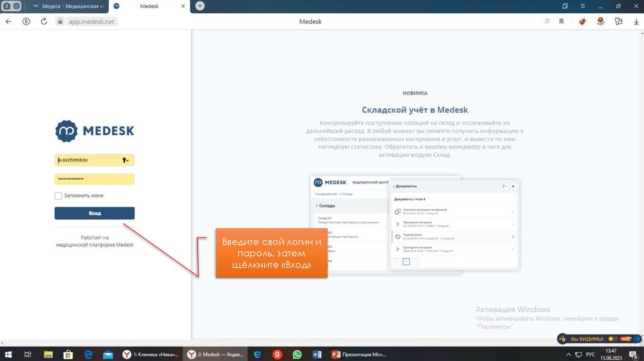
Task: Open the Windows notification center
Action: pyautogui.click(x=634, y=355)
